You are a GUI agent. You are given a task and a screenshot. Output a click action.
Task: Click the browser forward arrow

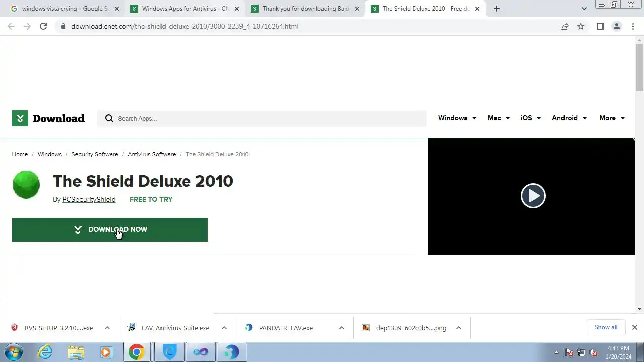[27, 26]
